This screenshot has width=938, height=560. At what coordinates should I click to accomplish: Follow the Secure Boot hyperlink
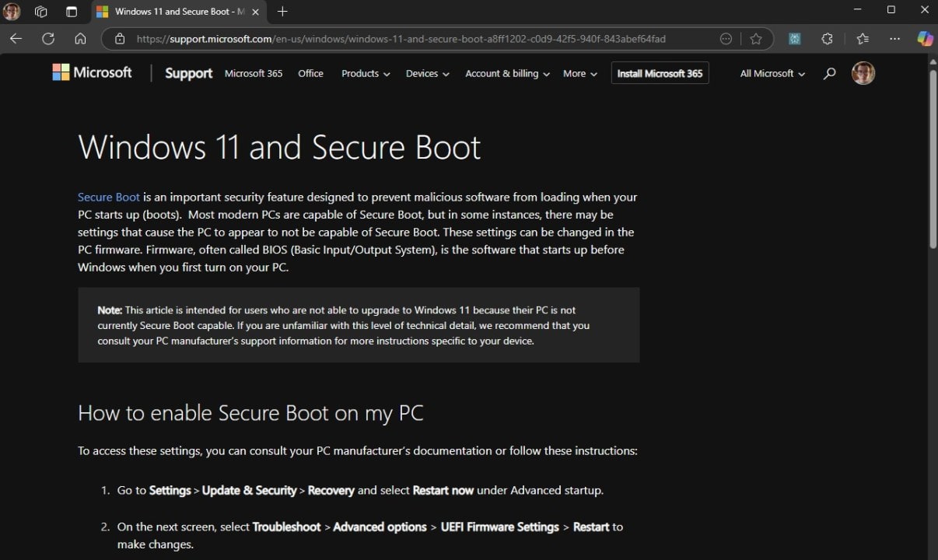[108, 197]
